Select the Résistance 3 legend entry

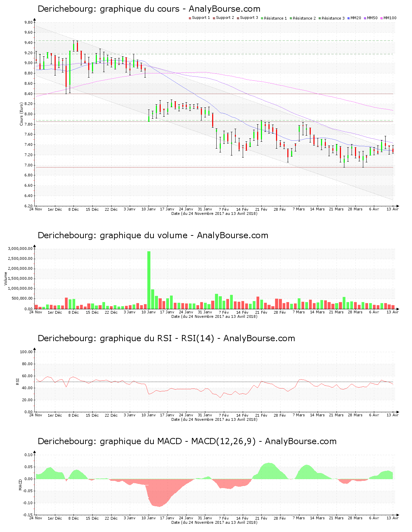coord(332,18)
